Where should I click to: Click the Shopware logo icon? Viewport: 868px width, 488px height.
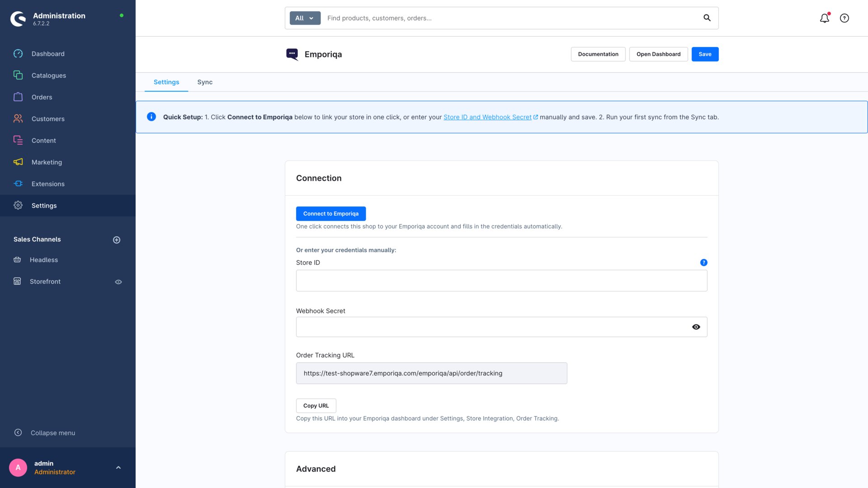click(18, 19)
